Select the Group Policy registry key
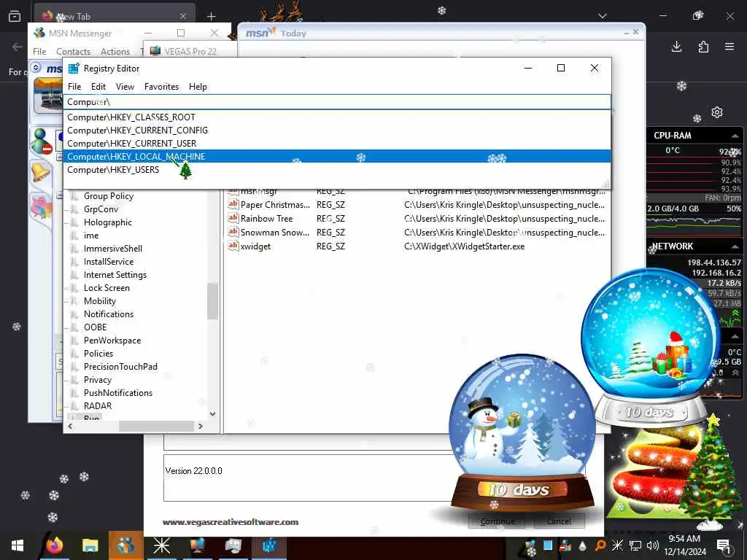747x560 pixels. click(109, 196)
